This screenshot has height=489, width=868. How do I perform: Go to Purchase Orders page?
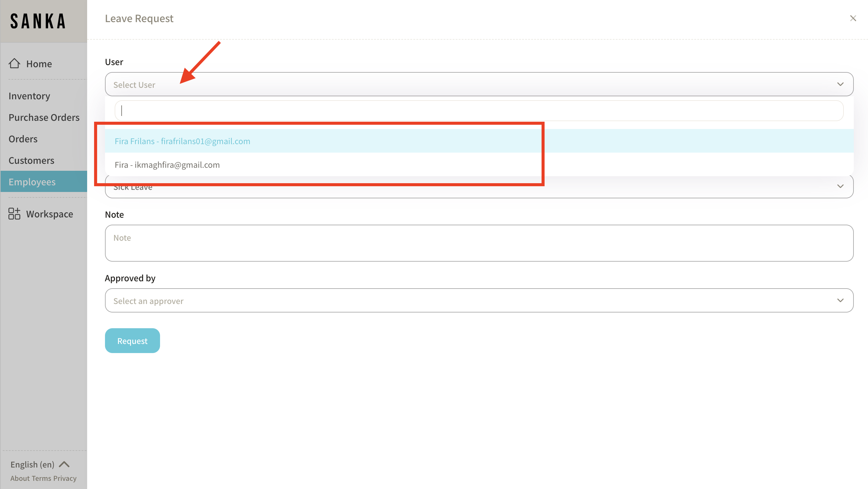tap(44, 117)
